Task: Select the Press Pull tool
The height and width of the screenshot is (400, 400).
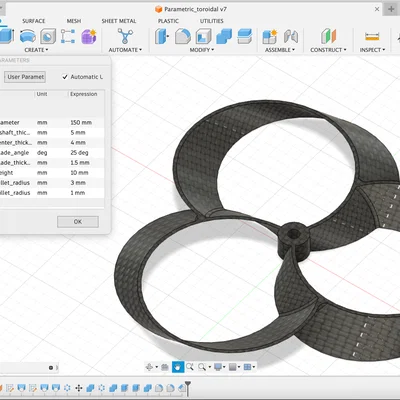Action: 162,36
